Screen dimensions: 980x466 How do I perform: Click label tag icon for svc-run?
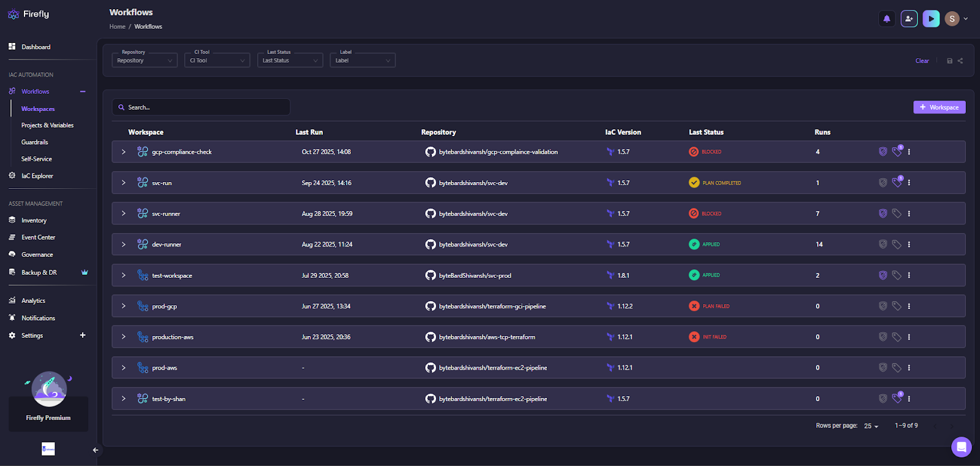[x=897, y=183]
